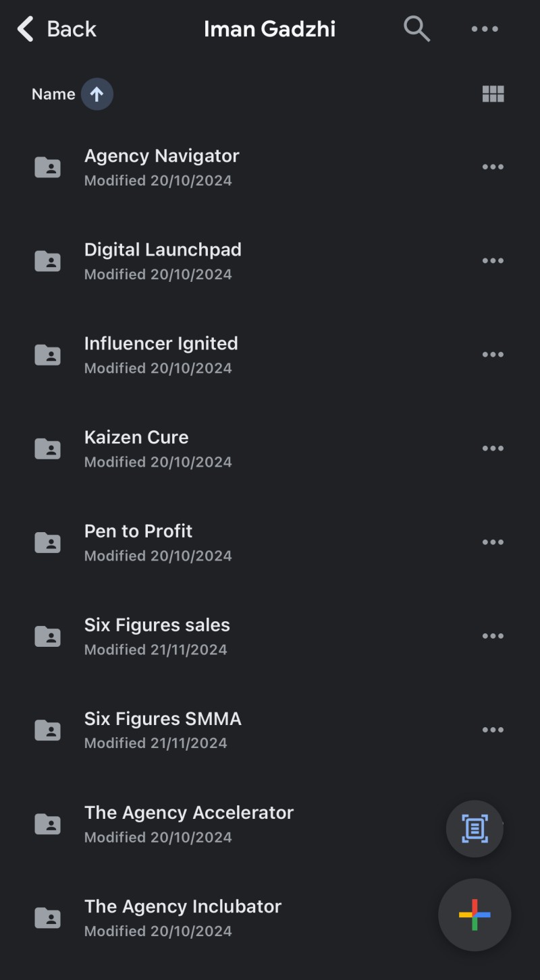
Task: Show more actions for Influencer Ignited
Action: [493, 355]
